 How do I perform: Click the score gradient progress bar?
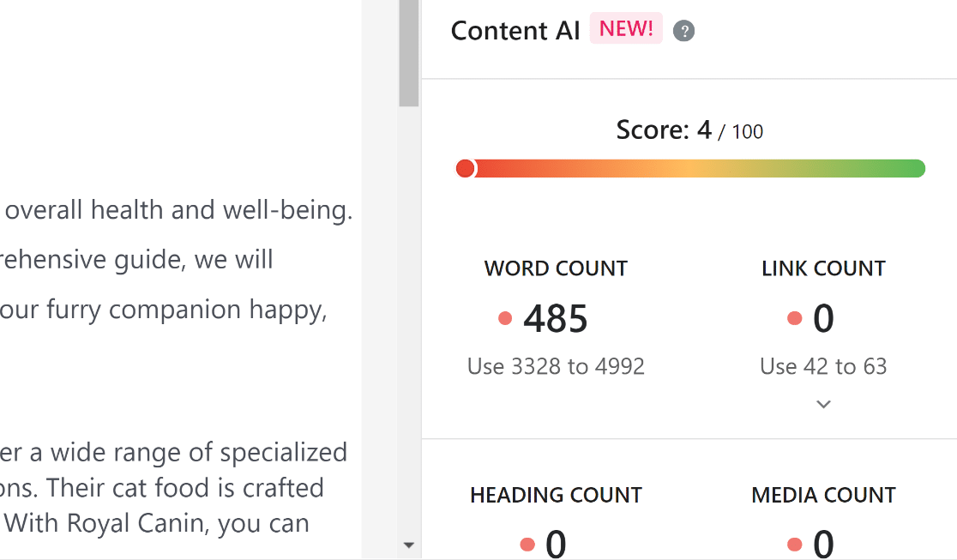(690, 168)
